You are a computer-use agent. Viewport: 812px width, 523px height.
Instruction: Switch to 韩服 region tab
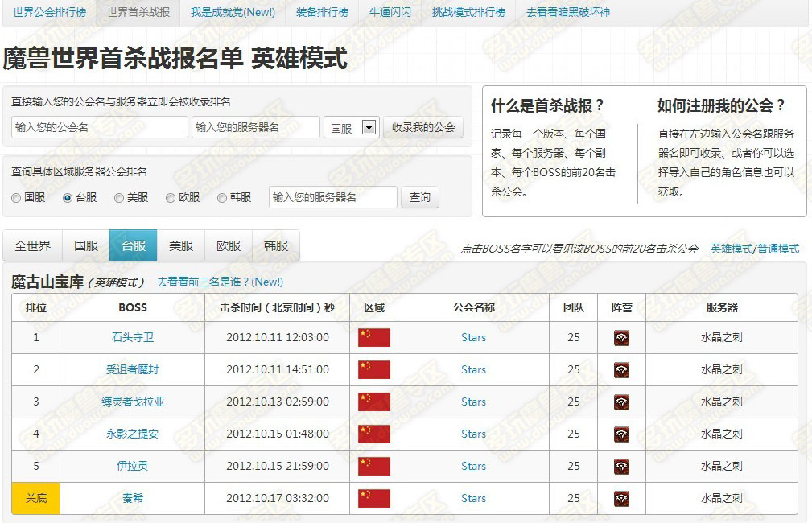275,245
